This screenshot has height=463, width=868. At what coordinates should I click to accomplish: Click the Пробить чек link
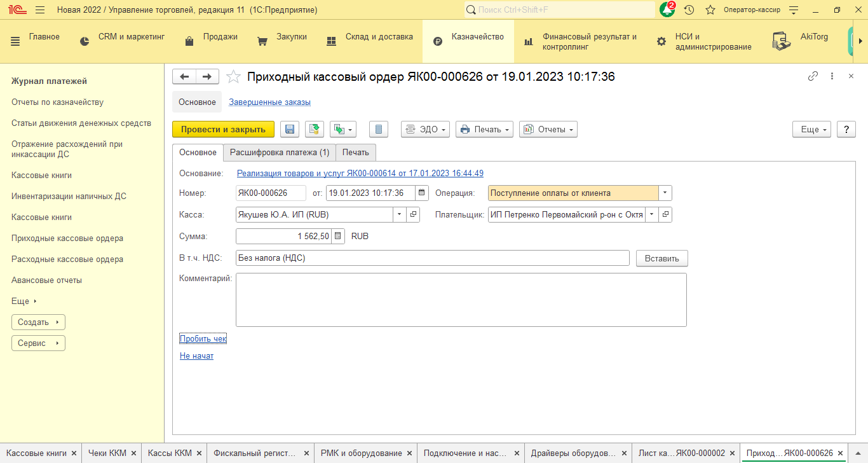point(203,338)
